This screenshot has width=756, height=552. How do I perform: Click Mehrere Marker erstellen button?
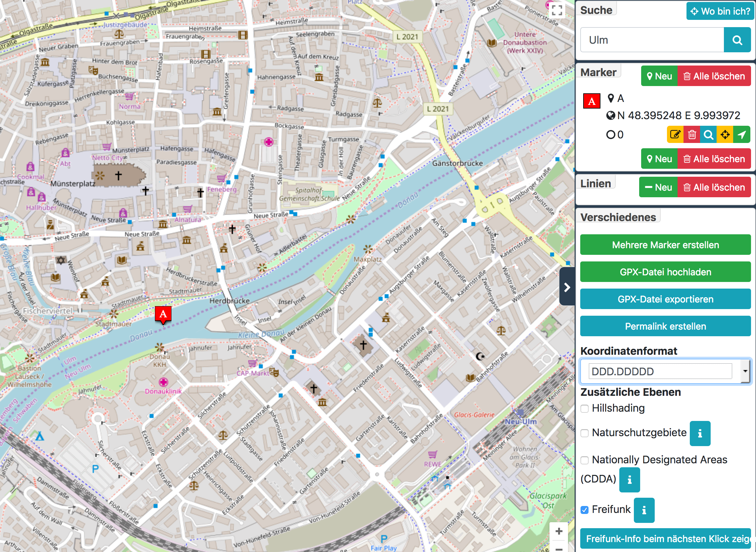coord(665,245)
